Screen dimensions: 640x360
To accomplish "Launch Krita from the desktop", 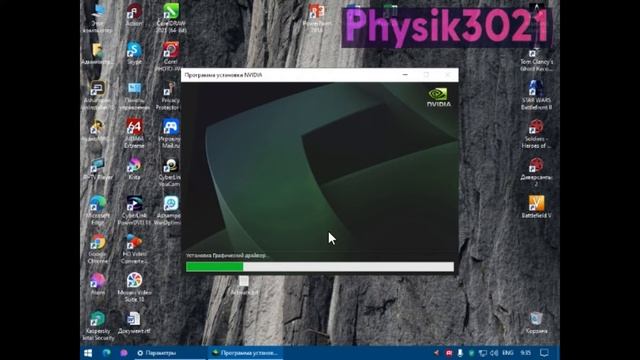I will pos(134,169).
